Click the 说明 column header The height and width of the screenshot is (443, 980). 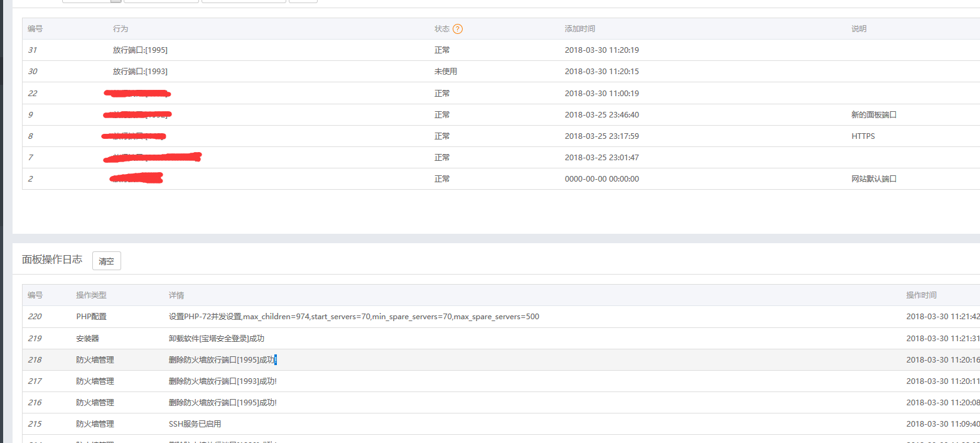click(x=859, y=29)
